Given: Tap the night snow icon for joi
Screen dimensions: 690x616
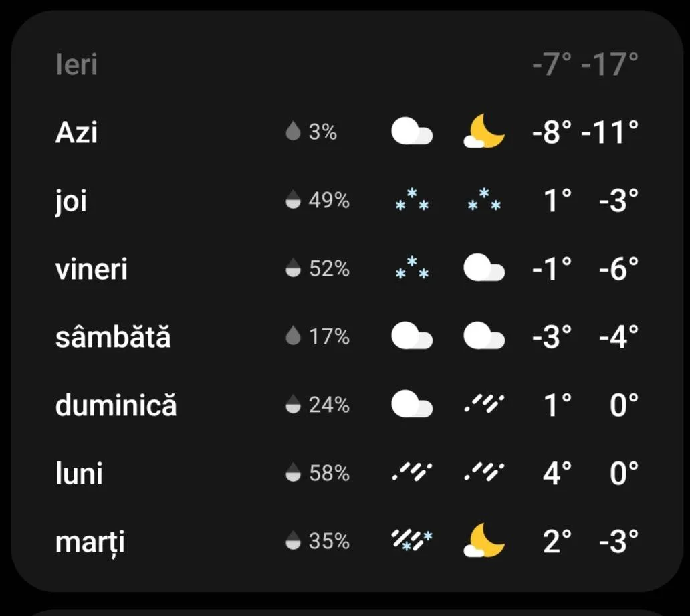Looking at the screenshot, I should [x=484, y=200].
